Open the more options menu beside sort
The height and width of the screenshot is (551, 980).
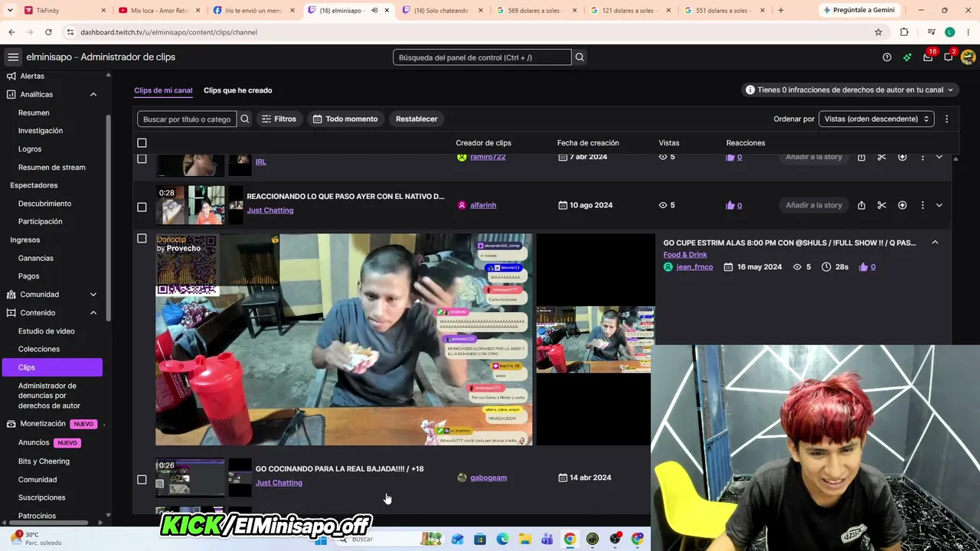click(x=946, y=119)
